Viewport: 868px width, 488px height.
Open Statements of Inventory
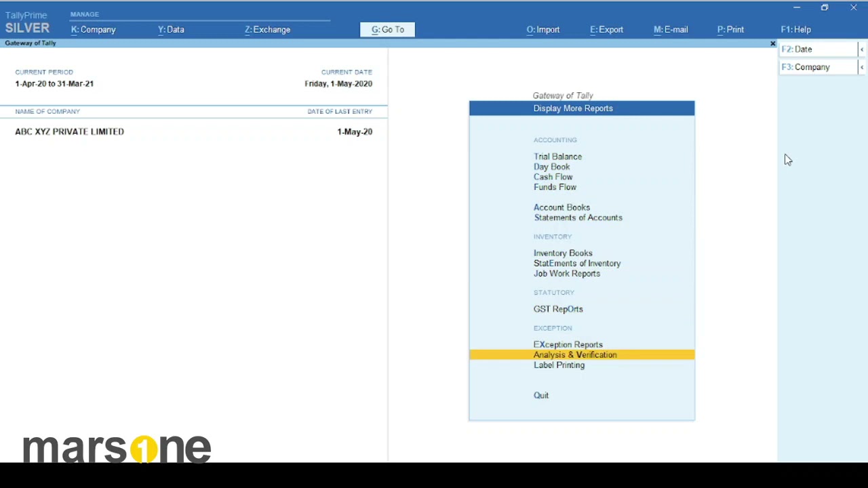(577, 264)
